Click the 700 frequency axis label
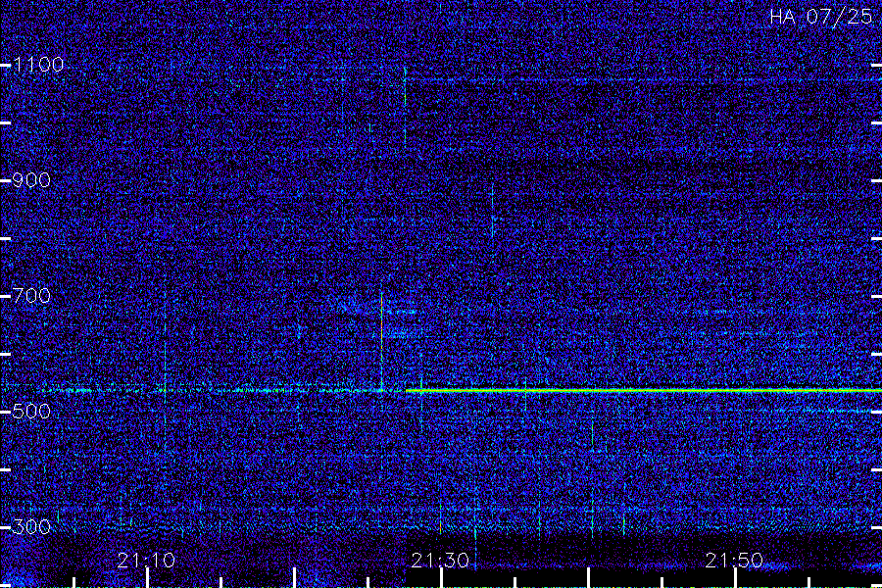The height and width of the screenshot is (588, 882). point(31,296)
